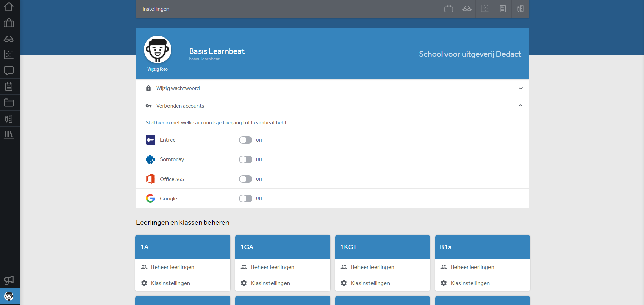Open the folder icon in left sidebar
Image resolution: width=644 pixels, height=305 pixels.
[x=9, y=103]
